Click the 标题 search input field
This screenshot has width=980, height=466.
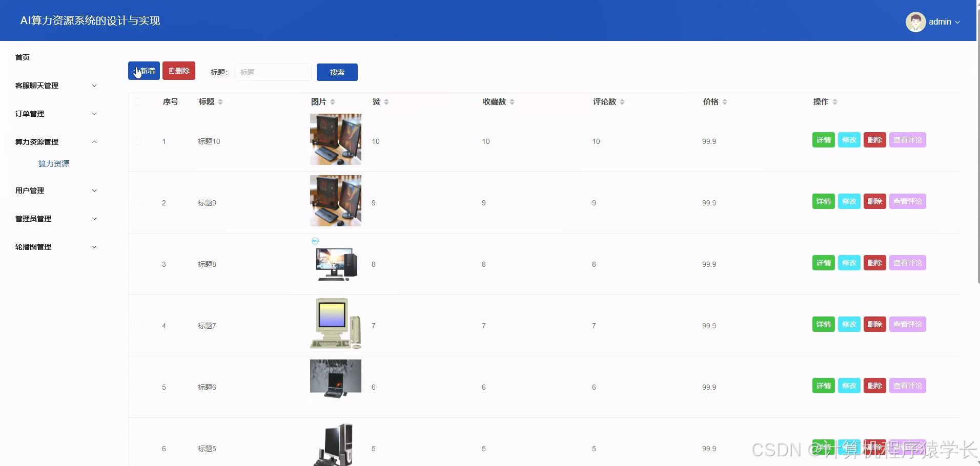(273, 72)
